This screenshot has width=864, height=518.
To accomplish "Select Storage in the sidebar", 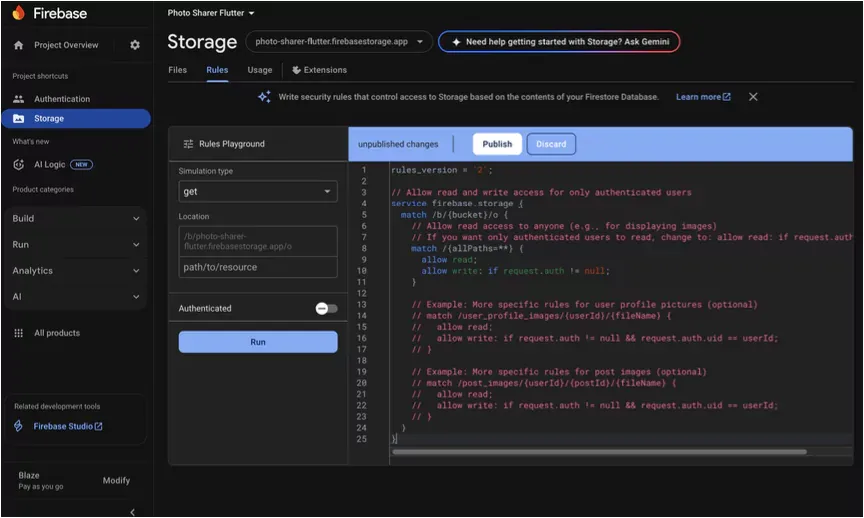I will coord(76,118).
